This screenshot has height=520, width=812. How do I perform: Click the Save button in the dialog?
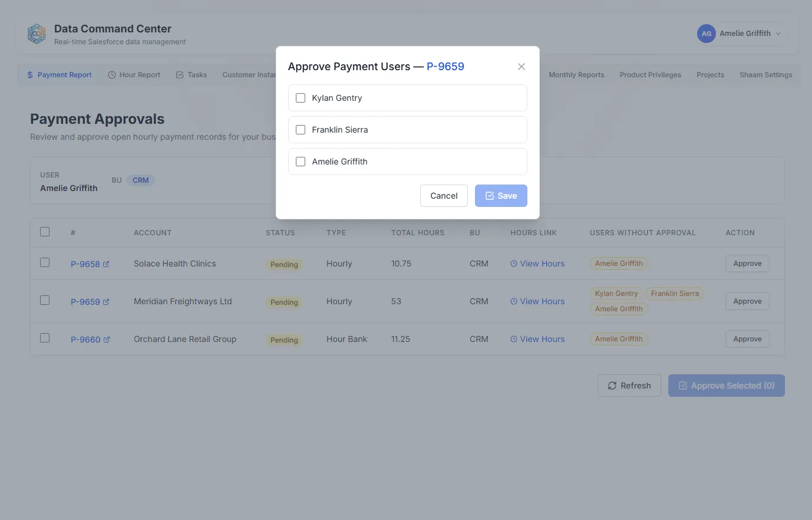click(501, 196)
